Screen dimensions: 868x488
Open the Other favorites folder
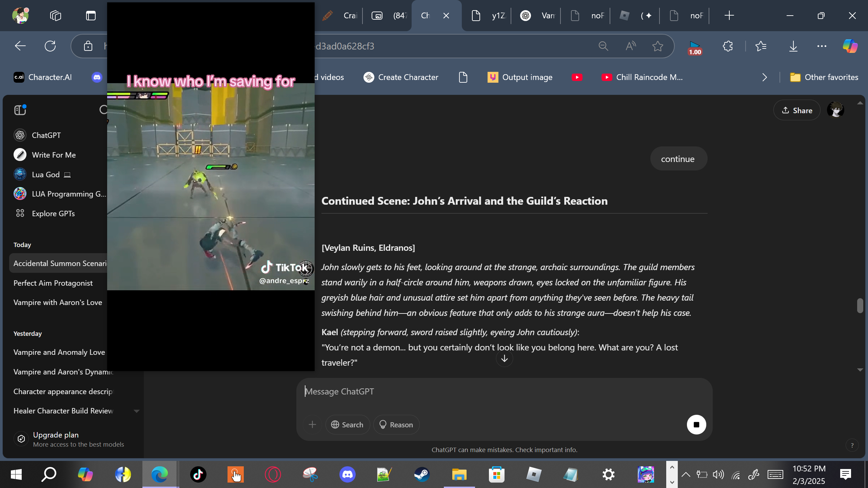click(x=824, y=77)
